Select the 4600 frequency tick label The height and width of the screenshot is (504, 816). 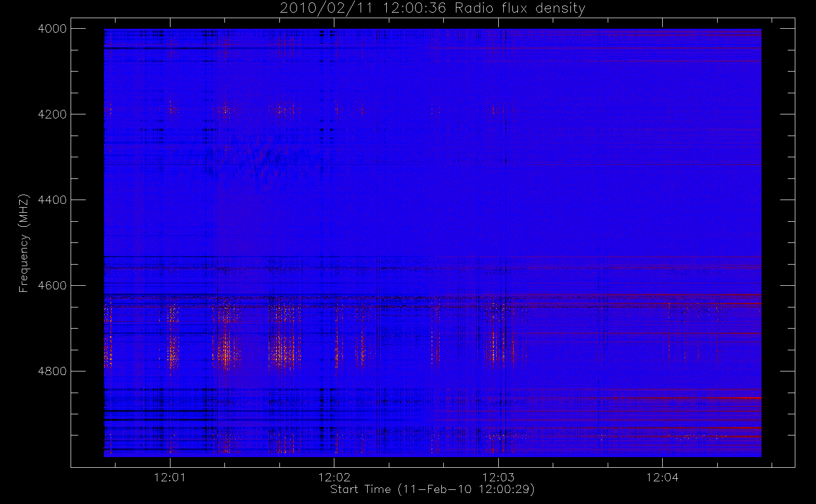pos(52,286)
